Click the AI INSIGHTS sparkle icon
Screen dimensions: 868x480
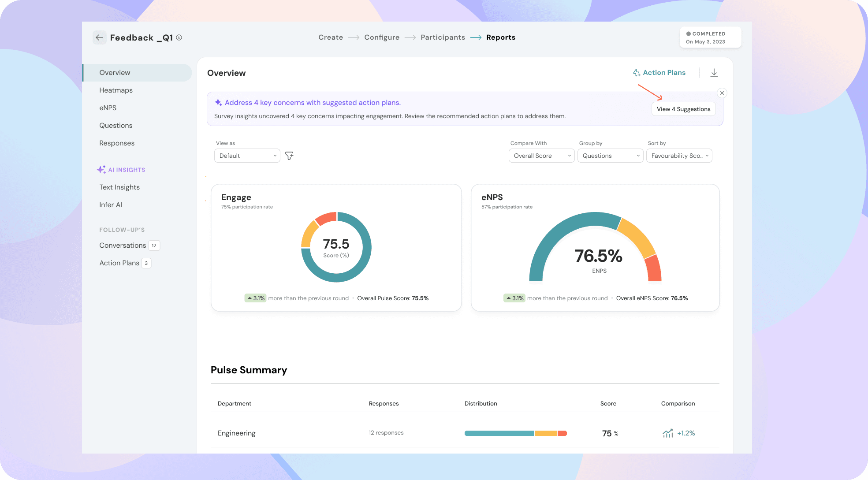(x=101, y=170)
